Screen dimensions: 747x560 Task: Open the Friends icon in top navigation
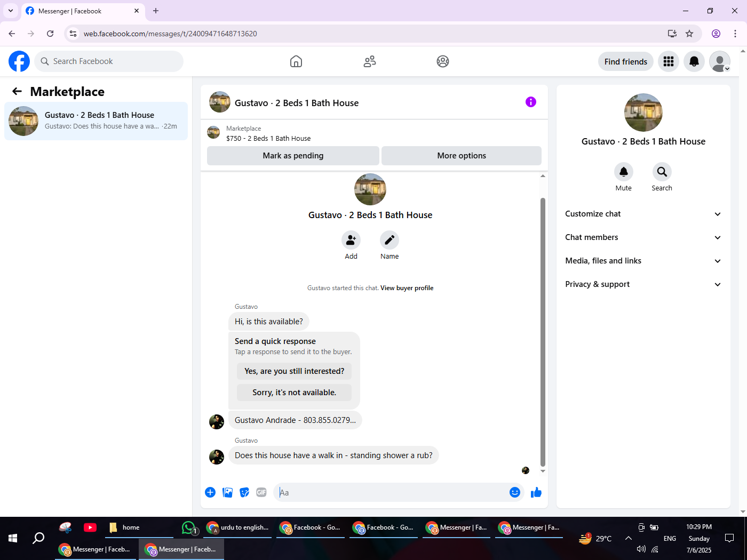pos(370,61)
